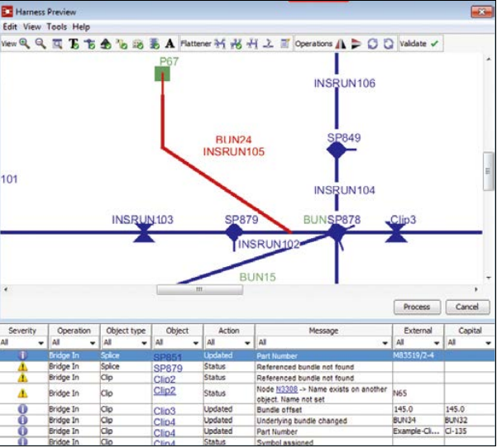The image size is (497, 448).
Task: Click the flip horizontal mirror triangles icon
Action: [x=341, y=43]
